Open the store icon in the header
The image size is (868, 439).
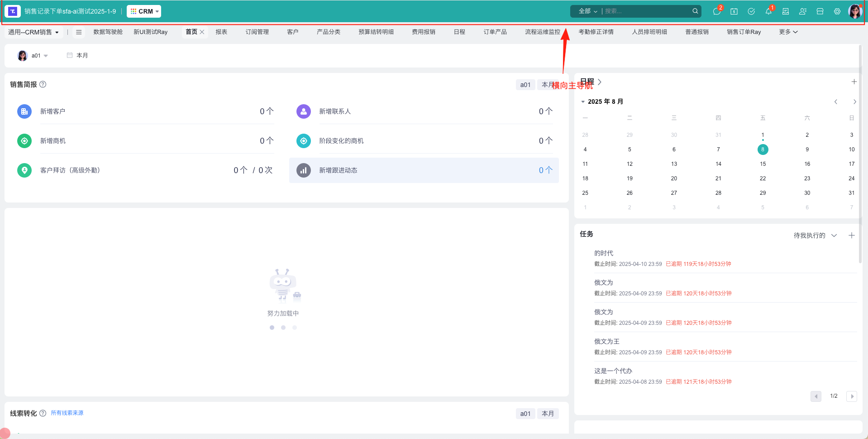[820, 11]
